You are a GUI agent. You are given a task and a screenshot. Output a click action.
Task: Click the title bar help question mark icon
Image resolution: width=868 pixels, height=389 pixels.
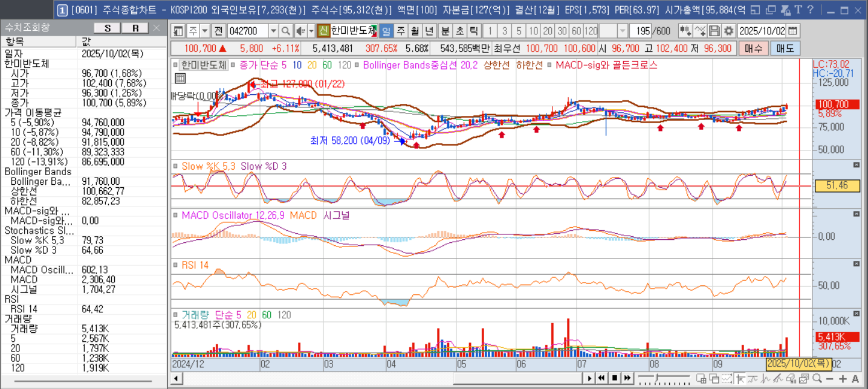(x=811, y=10)
